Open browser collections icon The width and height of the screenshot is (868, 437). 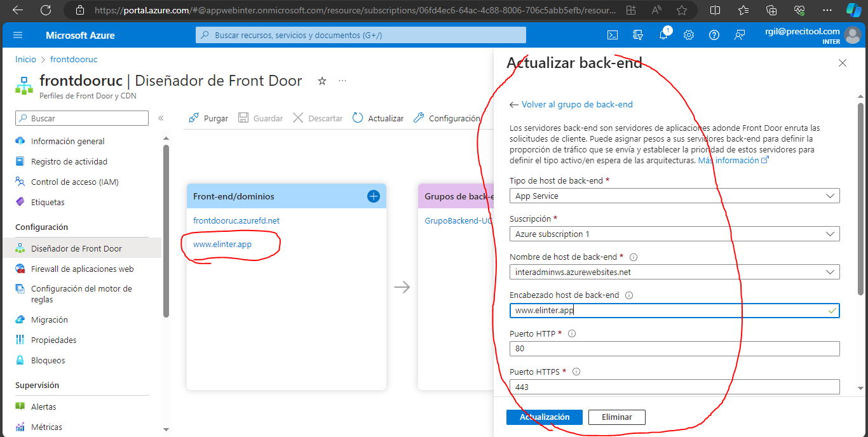pyautogui.click(x=771, y=10)
